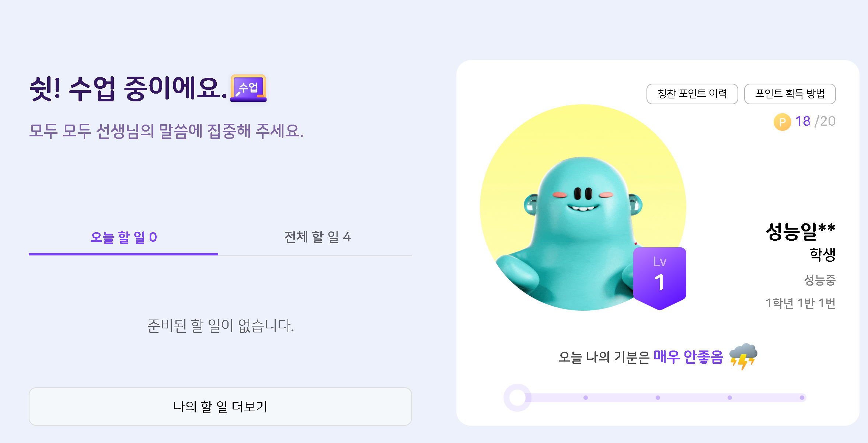Viewport: 868px width, 443px height.
Task: Switch to 오늘 할 일 tab
Action: pyautogui.click(x=123, y=238)
